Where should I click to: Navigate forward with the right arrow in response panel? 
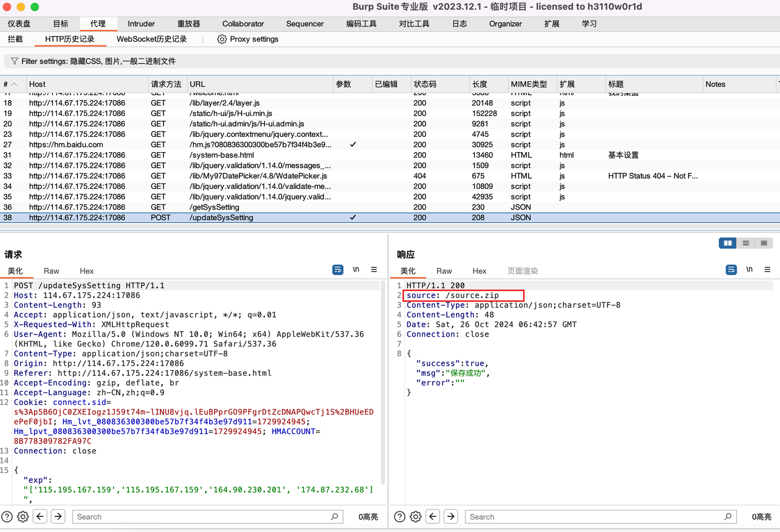point(451,516)
